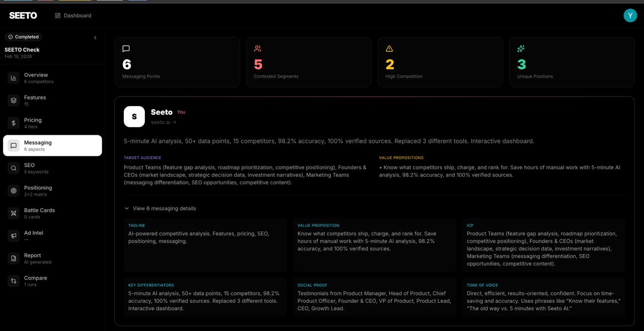Select the SEO magnifier icon
This screenshot has width=644, height=331.
(x=13, y=168)
